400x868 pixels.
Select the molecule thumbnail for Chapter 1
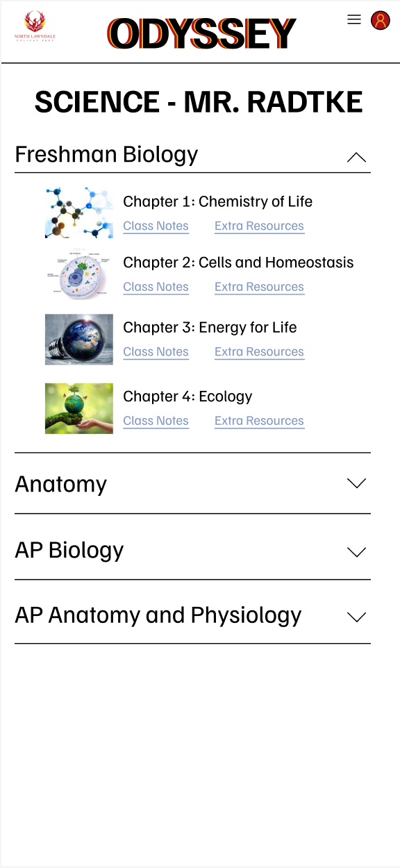79,212
